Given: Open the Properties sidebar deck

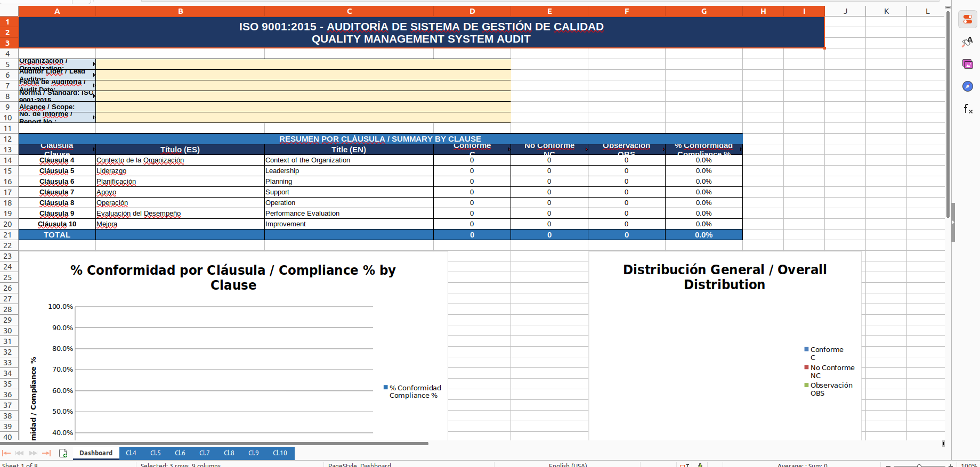Looking at the screenshot, I should tap(968, 20).
